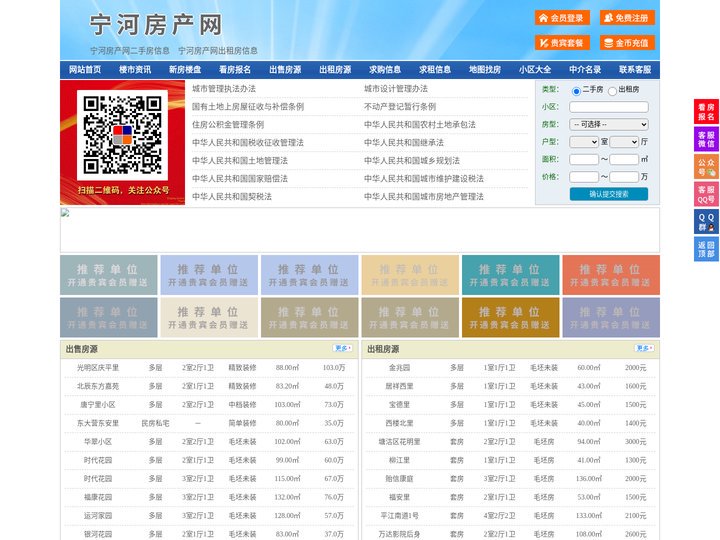Click pink 客服QQ号 floating sidebar icon

(x=706, y=194)
